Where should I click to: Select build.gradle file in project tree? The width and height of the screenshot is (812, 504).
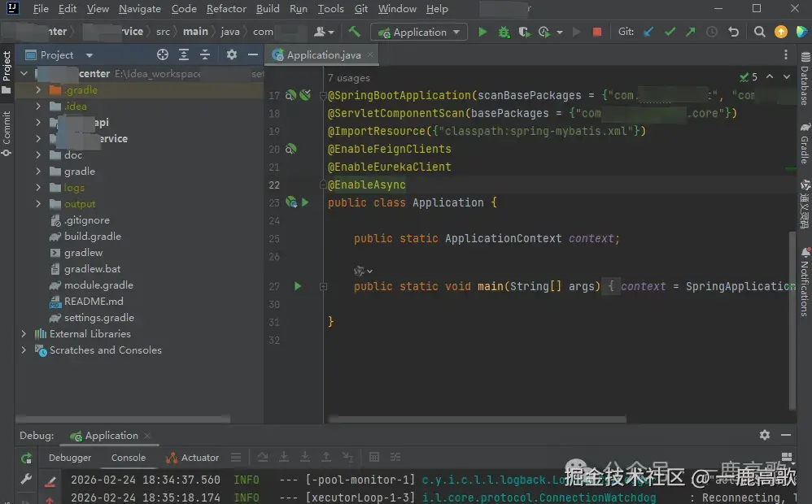click(92, 237)
